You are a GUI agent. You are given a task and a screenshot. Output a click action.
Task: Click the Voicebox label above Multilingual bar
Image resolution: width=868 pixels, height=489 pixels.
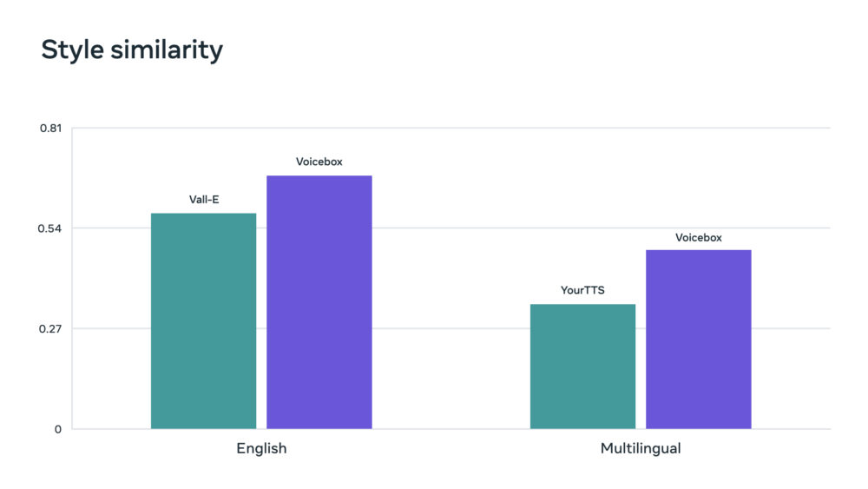click(x=699, y=238)
